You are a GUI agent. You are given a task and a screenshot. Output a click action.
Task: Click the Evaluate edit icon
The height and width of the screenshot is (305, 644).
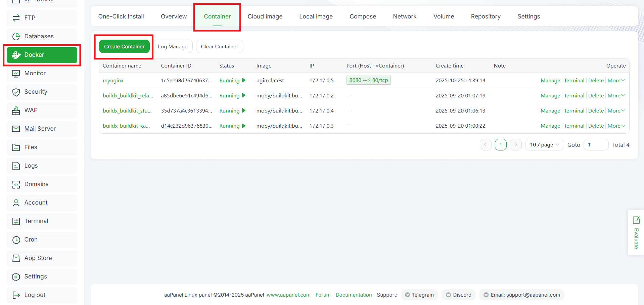point(636,220)
